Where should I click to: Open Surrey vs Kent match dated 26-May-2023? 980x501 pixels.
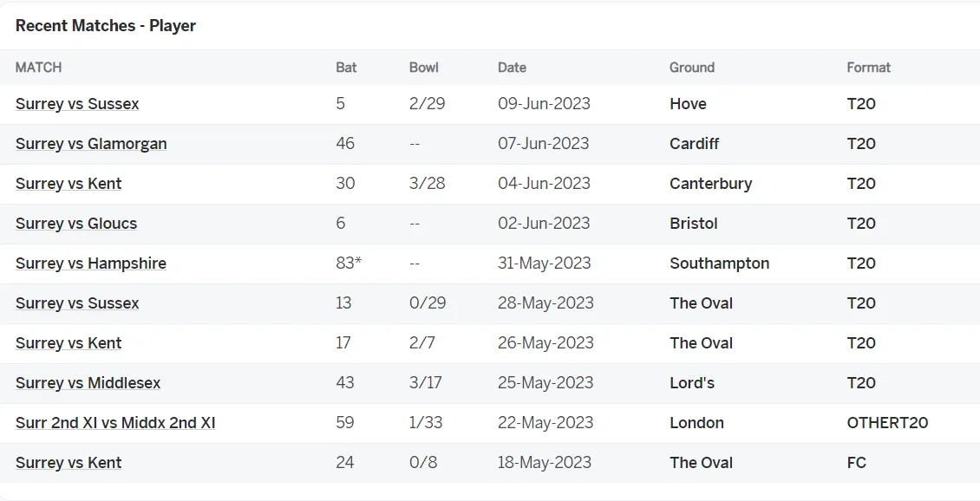click(x=69, y=343)
